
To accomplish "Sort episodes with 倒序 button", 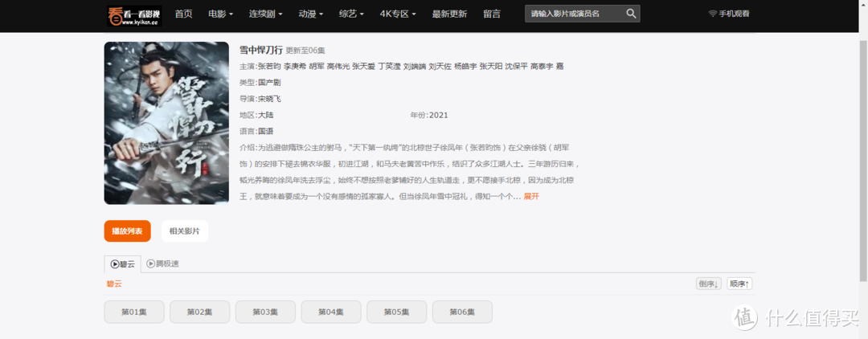I will coord(709,284).
